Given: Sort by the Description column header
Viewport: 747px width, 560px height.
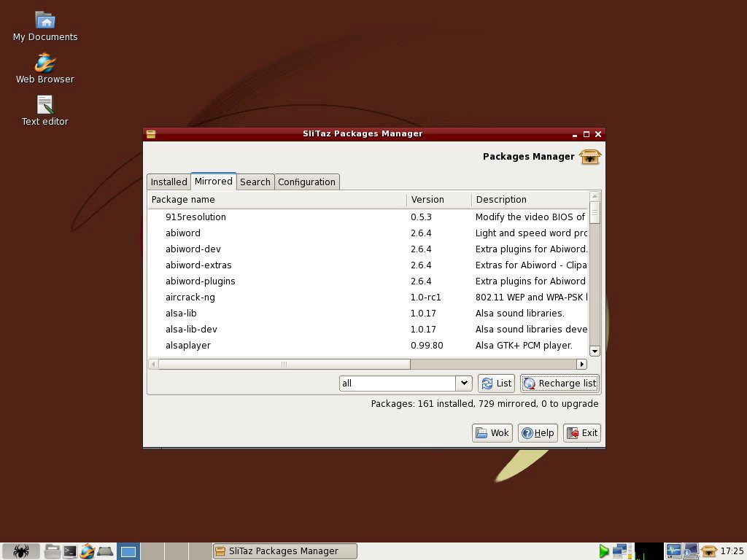Looking at the screenshot, I should (530, 200).
